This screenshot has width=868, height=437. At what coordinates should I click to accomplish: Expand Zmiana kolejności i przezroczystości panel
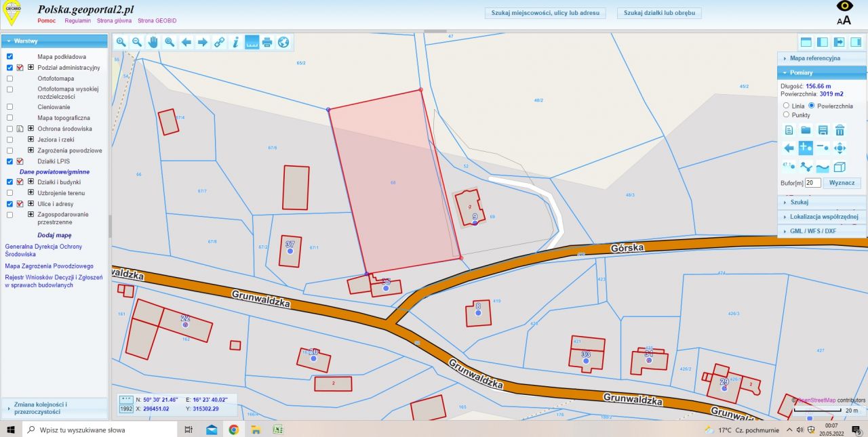(54, 408)
